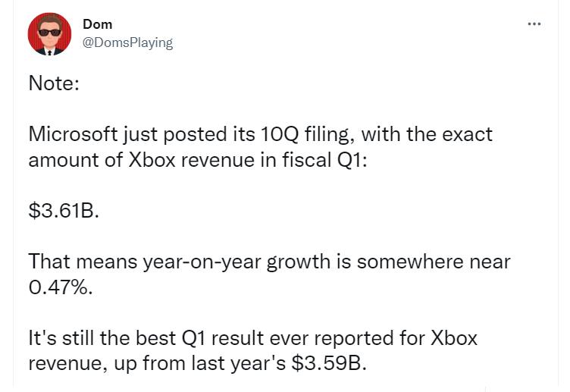
Task: Open the "Dom" display name link
Action: click(97, 24)
